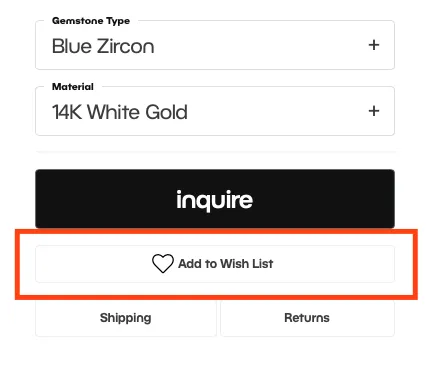Open gemstone options via its plus sign
Image resolution: width=446 pixels, height=366 pixels.
click(x=374, y=45)
